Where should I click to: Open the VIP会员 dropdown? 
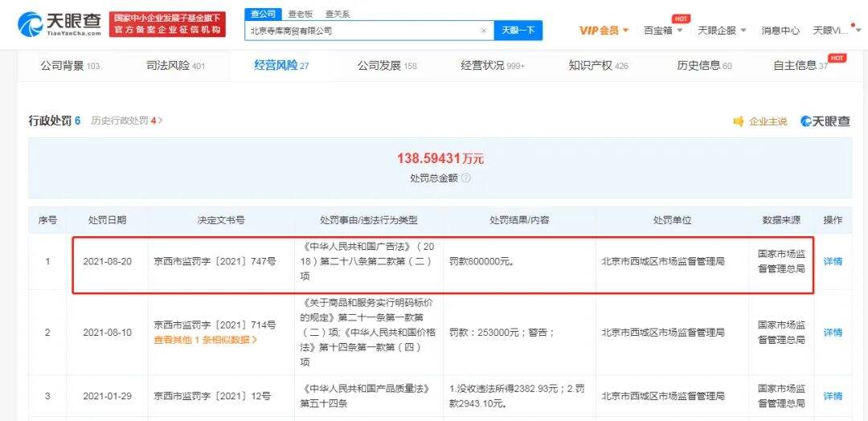[x=604, y=31]
